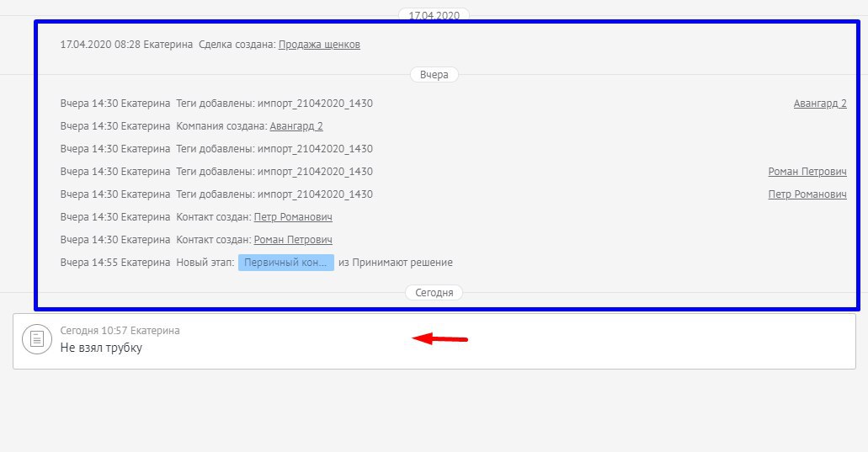Screen dimensions: 868x452
Task: Open the Роман Петрович link beside tags row
Action: (807, 172)
